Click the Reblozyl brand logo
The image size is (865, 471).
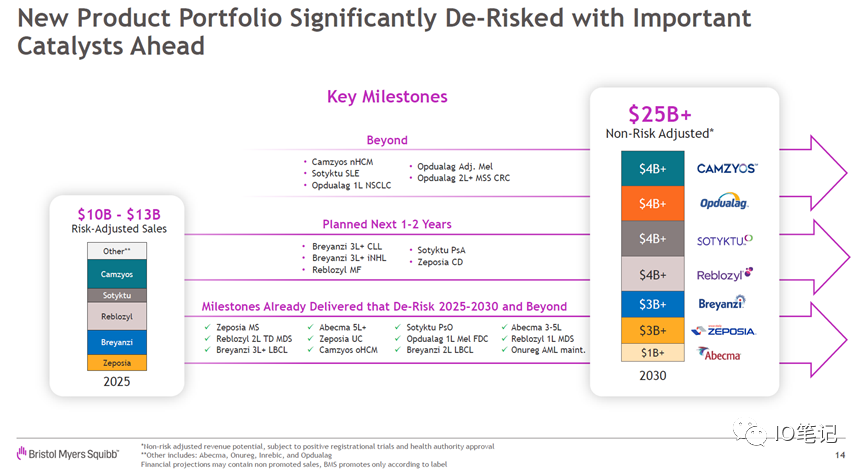724,274
